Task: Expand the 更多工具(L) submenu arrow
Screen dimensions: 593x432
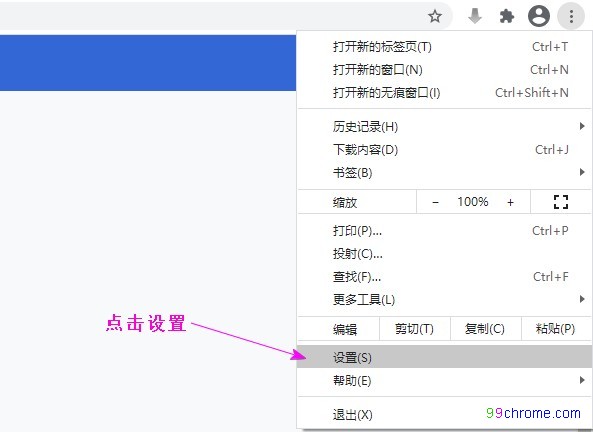Action: (x=582, y=299)
